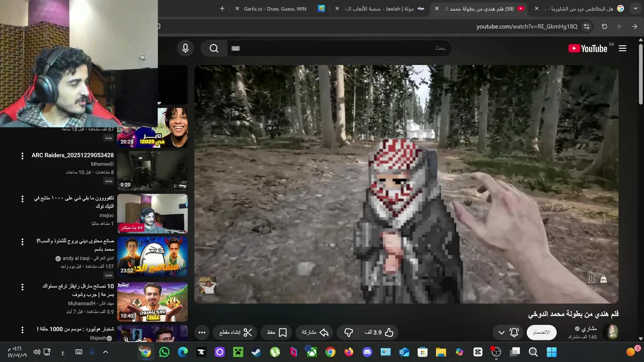
Task: Dislike the video with thumbs-down icon
Action: point(348,332)
